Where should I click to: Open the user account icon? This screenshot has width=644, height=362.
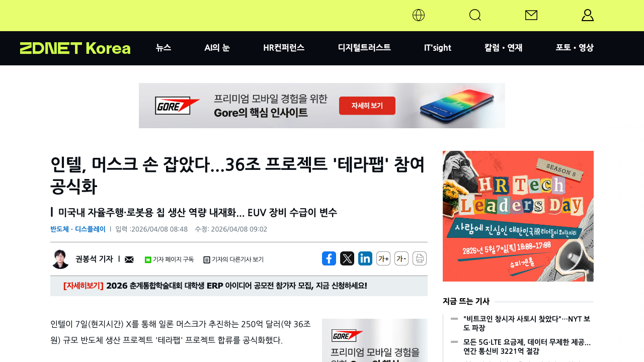pos(588,15)
